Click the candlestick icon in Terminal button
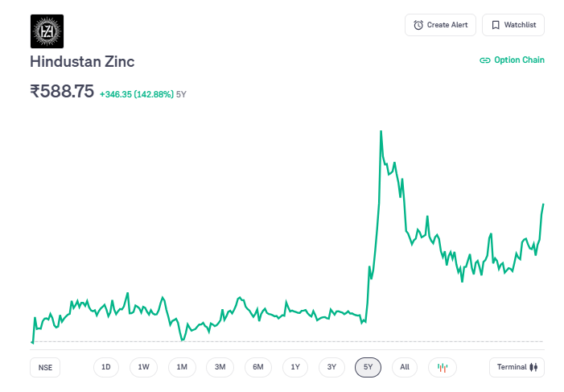 pyautogui.click(x=533, y=367)
